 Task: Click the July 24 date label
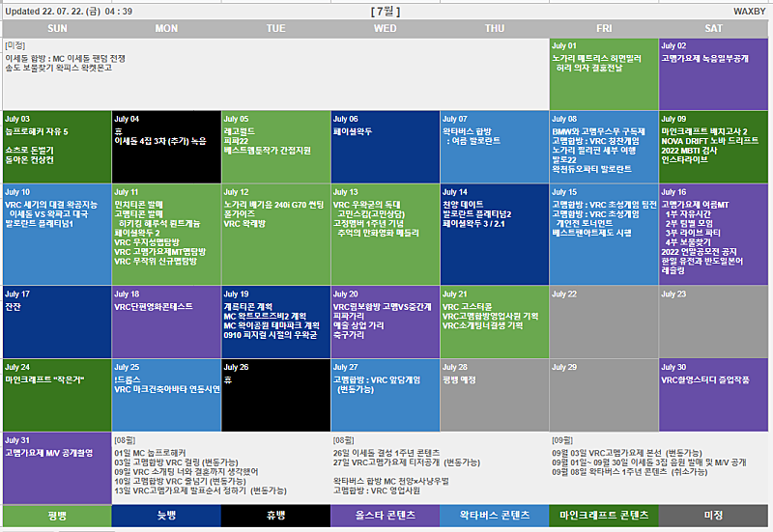(17, 368)
